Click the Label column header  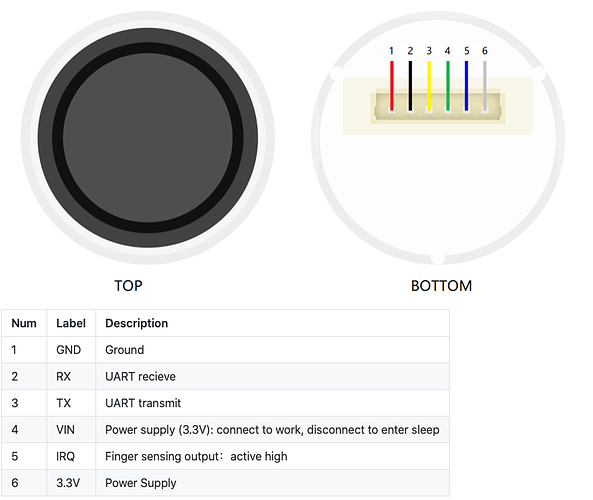point(71,323)
